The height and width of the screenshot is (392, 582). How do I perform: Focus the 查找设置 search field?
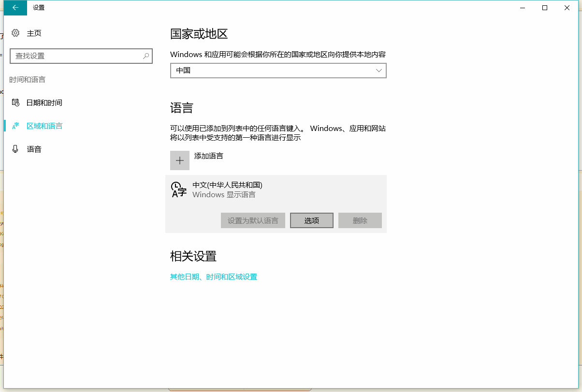click(x=77, y=56)
